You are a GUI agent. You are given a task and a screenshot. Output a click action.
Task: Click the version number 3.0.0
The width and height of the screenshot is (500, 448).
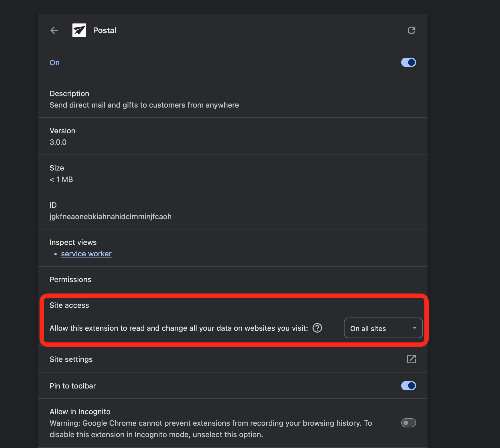pyautogui.click(x=58, y=142)
